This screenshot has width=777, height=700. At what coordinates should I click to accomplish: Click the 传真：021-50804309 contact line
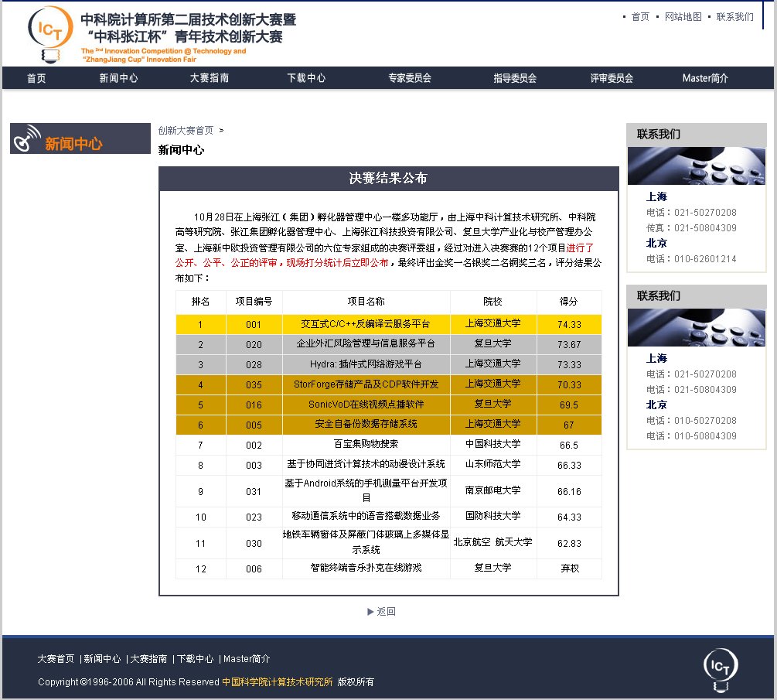pos(691,228)
